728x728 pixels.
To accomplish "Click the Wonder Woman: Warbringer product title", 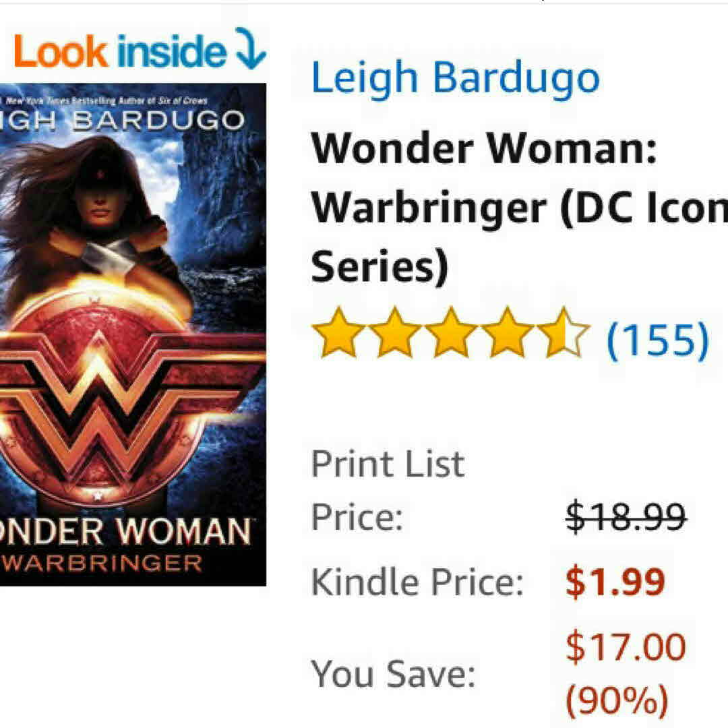I will click(x=519, y=207).
